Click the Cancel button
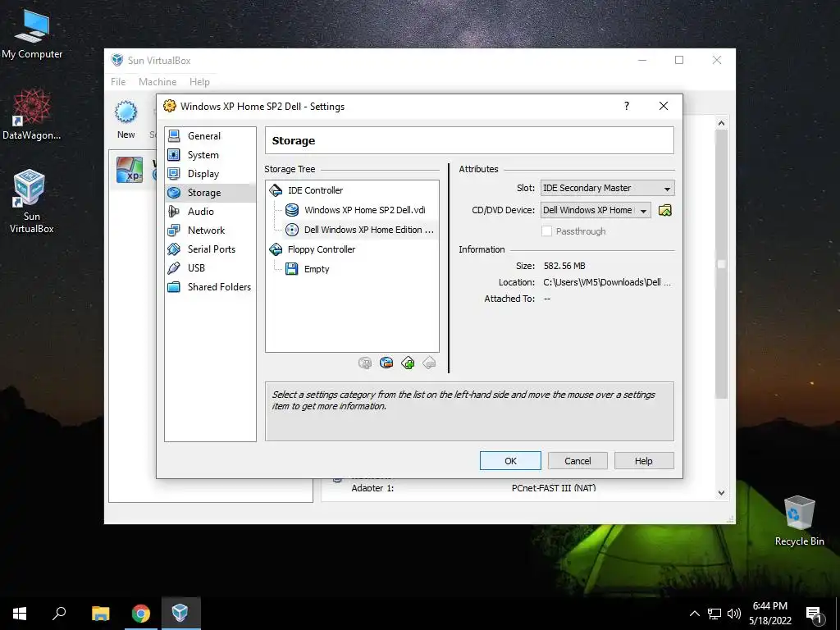The height and width of the screenshot is (630, 840). (577, 461)
